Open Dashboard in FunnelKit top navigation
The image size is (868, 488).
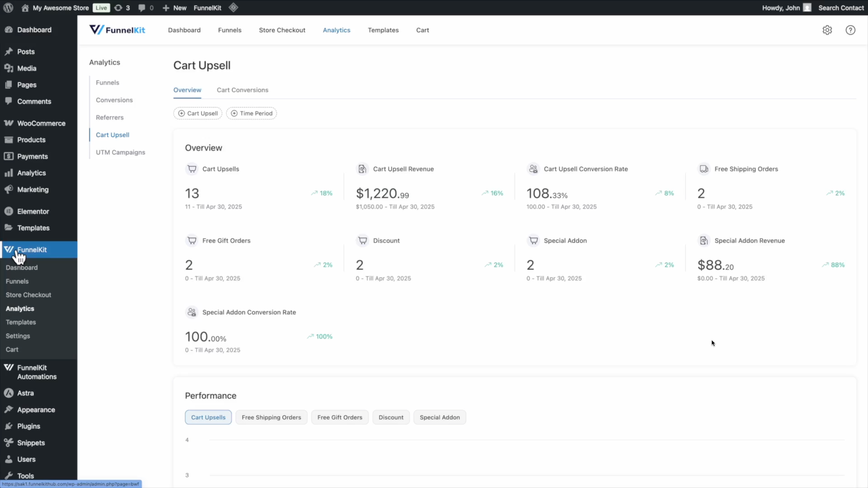point(184,30)
